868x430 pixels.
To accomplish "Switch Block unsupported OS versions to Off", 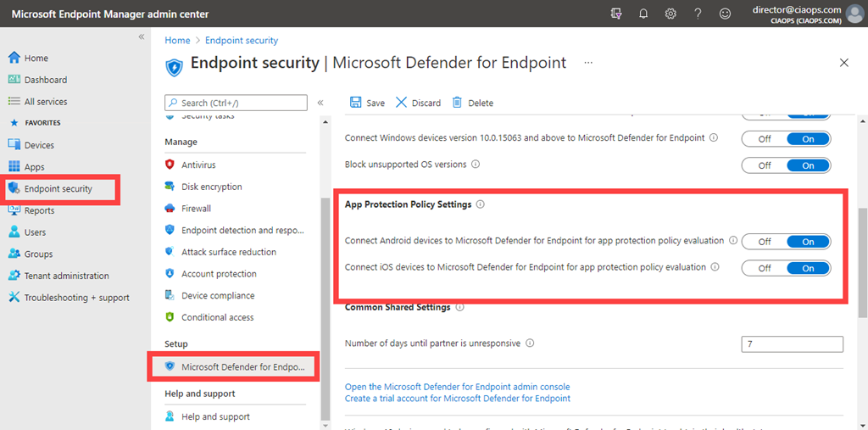I will tap(765, 165).
